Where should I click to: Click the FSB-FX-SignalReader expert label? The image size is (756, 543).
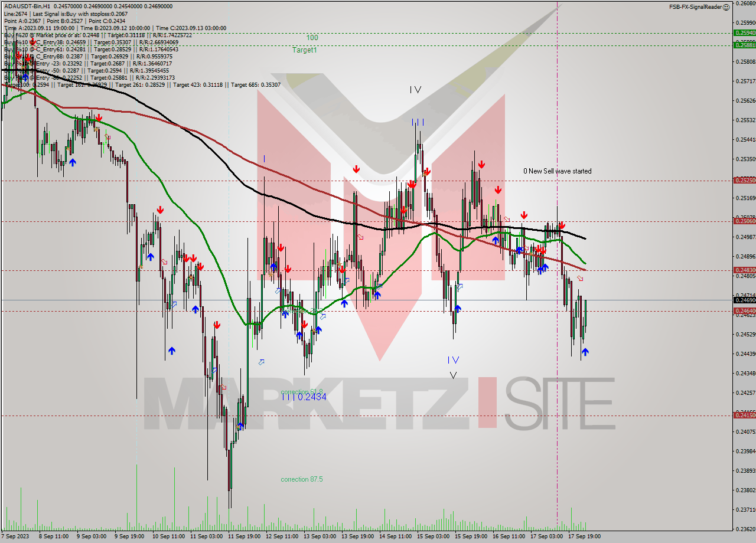pyautogui.click(x=695, y=6)
